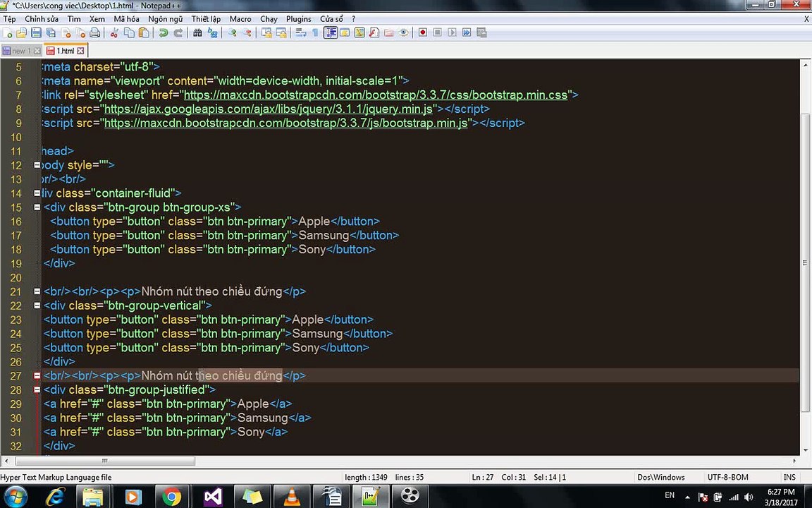Screen dimensions: 812x508
Task: Open the Windows Start button
Action: tap(15, 497)
